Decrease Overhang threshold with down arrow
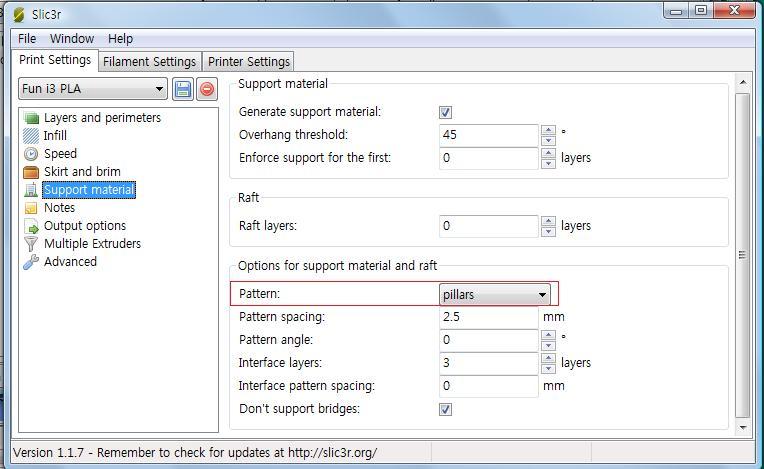The height and width of the screenshot is (469, 764). (548, 141)
